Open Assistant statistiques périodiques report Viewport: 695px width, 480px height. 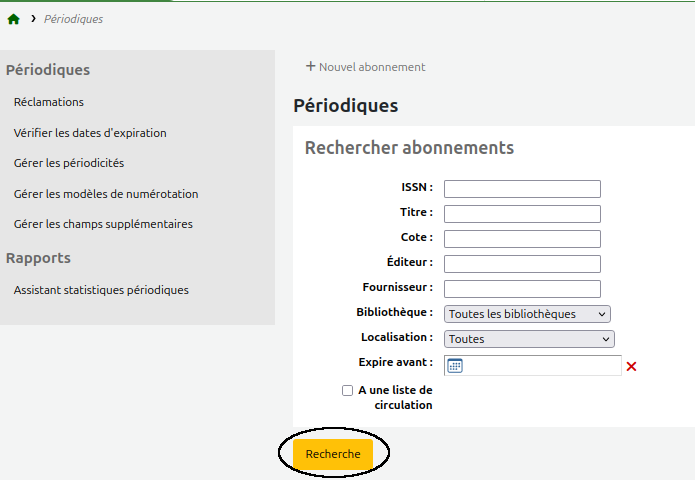click(101, 290)
